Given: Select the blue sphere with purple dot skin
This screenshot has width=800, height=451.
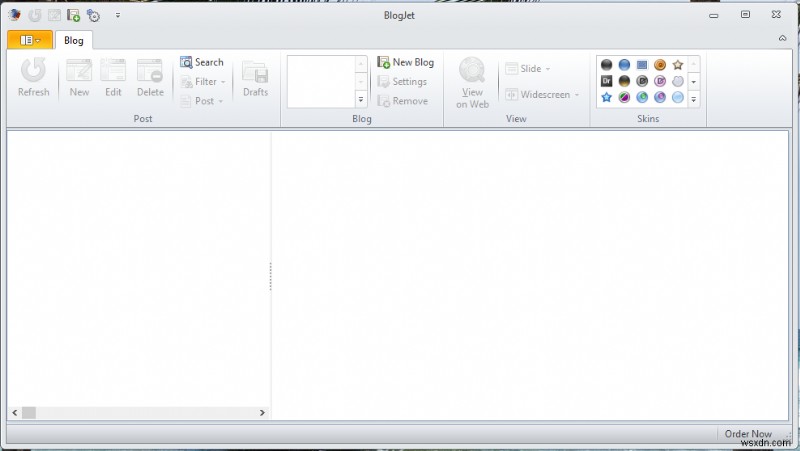Looking at the screenshot, I should 660,97.
